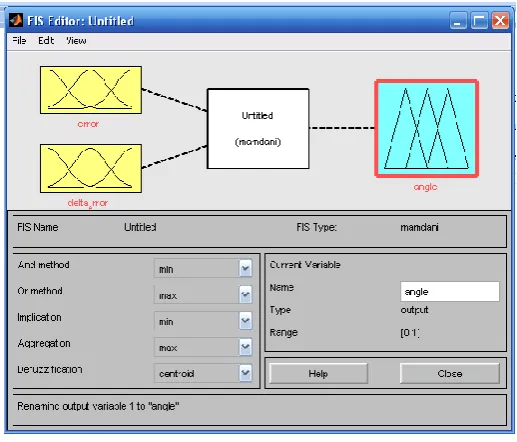Click the Close button in panel
The image size is (517, 442).
tap(450, 373)
